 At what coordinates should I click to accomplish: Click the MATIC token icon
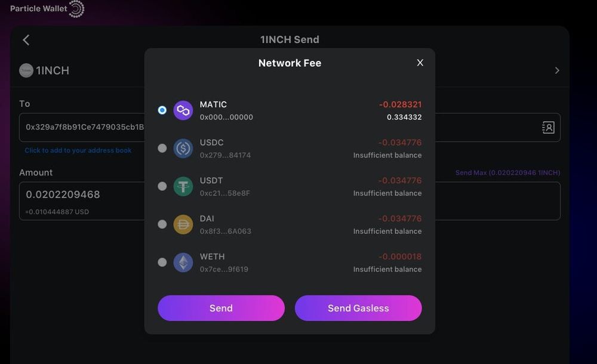click(x=183, y=110)
